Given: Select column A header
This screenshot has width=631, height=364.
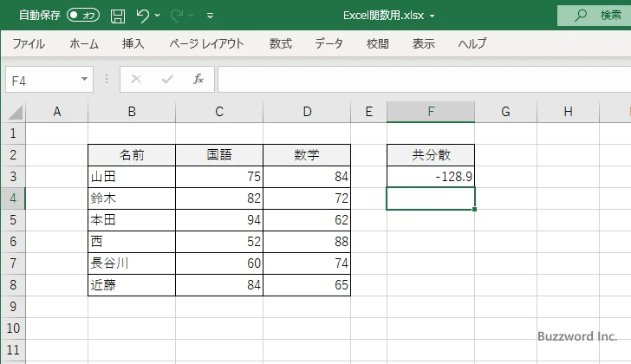Looking at the screenshot, I should click(x=56, y=112).
